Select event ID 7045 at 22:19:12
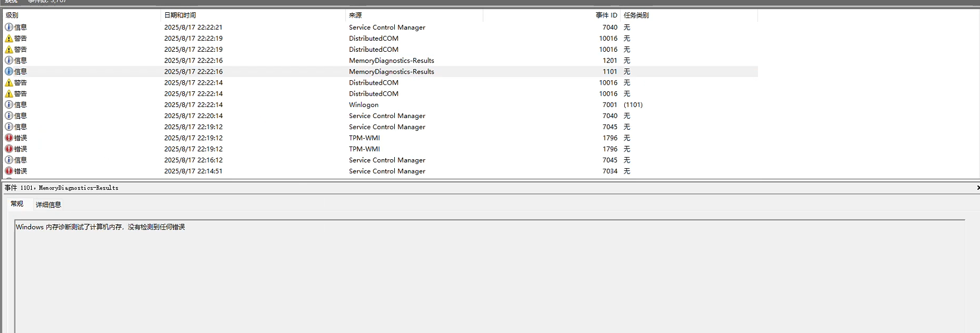980x333 pixels. (610, 127)
